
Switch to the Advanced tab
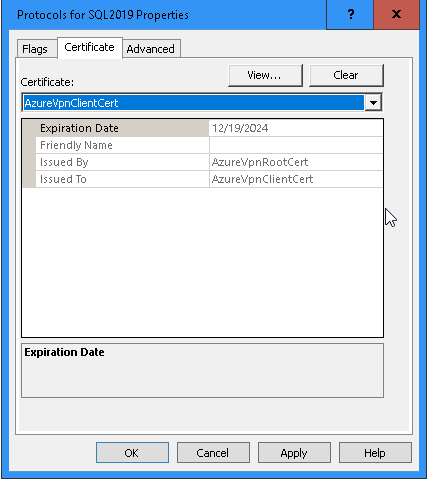(x=151, y=49)
